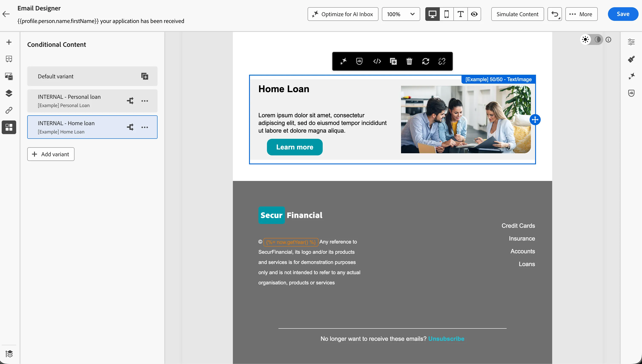642x364 pixels.
Task: Click the Learn more button
Action: click(295, 147)
